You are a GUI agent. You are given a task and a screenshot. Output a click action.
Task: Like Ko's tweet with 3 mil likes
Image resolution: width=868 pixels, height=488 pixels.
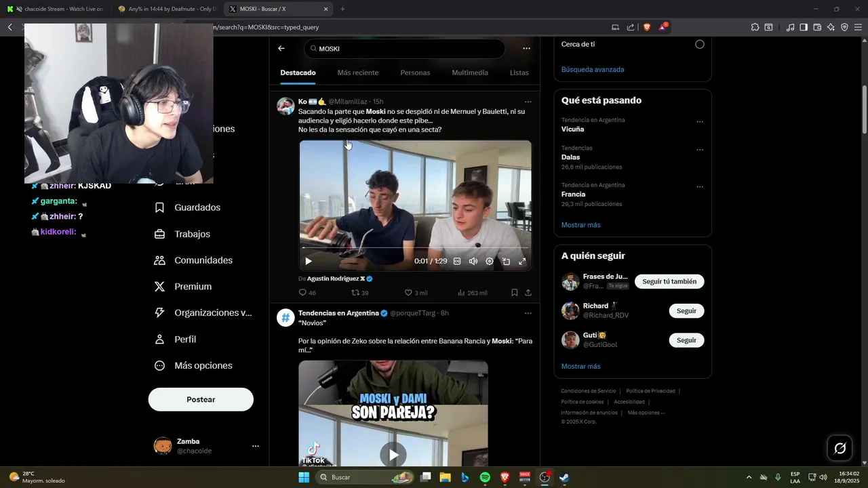416,293
